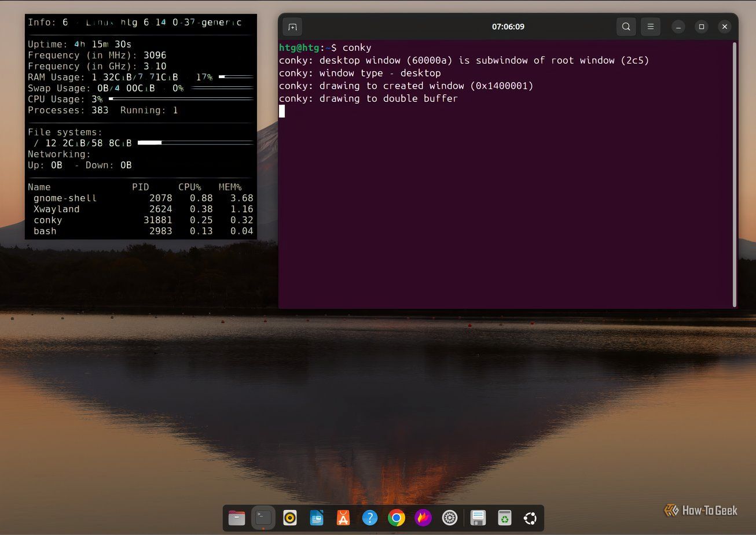Open the Trash icon in the dock
This screenshot has width=756, height=535.
tap(504, 518)
